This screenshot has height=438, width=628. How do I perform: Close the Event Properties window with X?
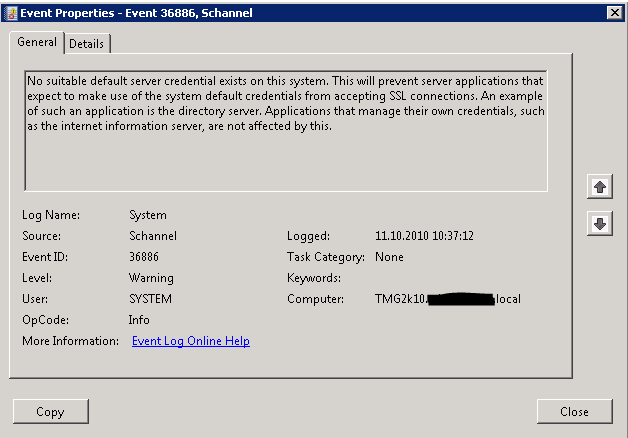pos(614,13)
